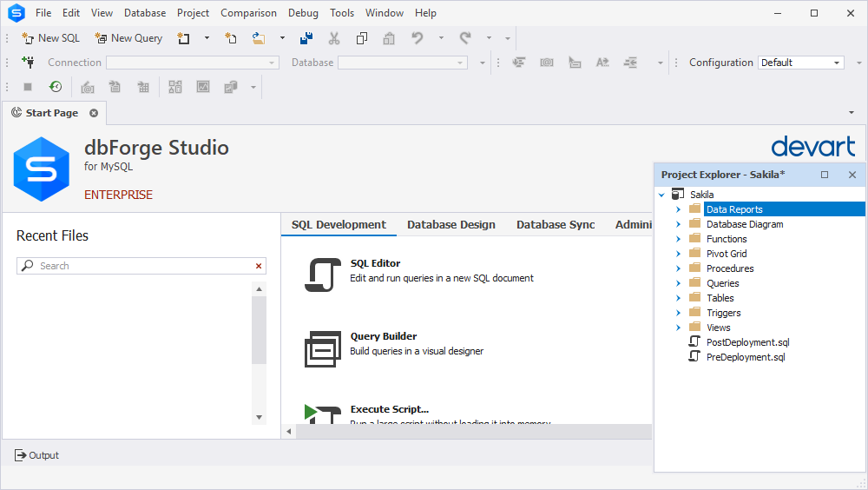
Task: Open the Tools menu
Action: coord(342,13)
